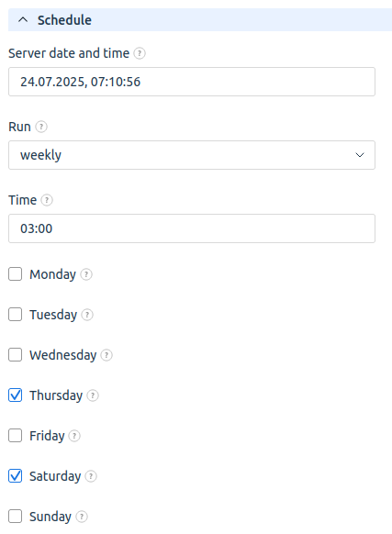Screen dimensions: 392x534
Task: Click the Schedule section header title
Action: 64,20
